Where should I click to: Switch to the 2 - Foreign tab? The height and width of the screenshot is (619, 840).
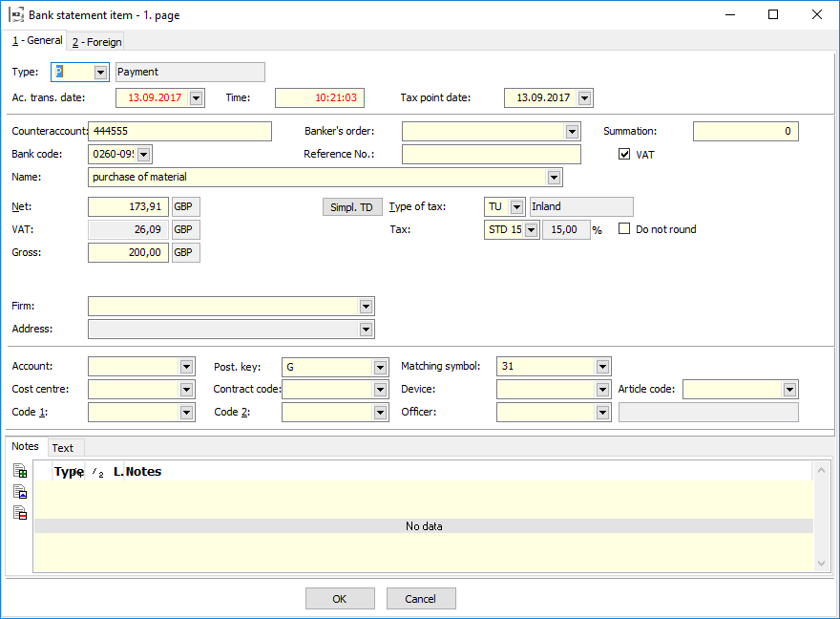click(96, 42)
